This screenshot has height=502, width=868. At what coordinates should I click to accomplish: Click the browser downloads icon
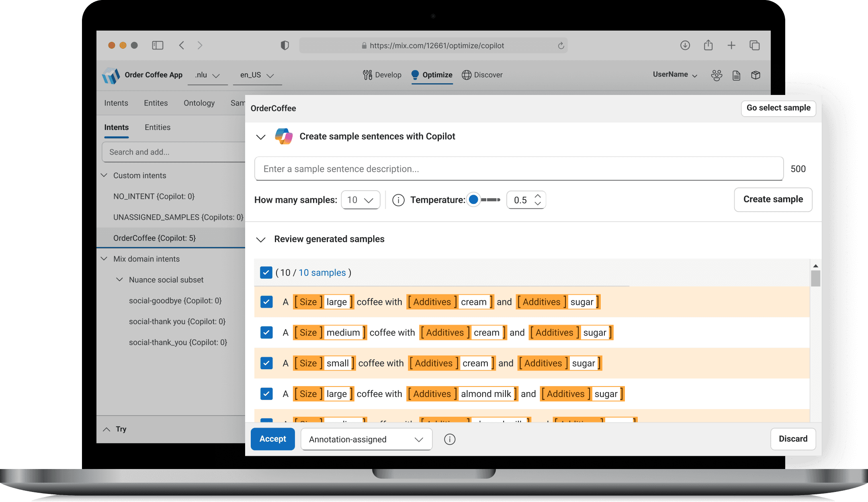click(685, 45)
